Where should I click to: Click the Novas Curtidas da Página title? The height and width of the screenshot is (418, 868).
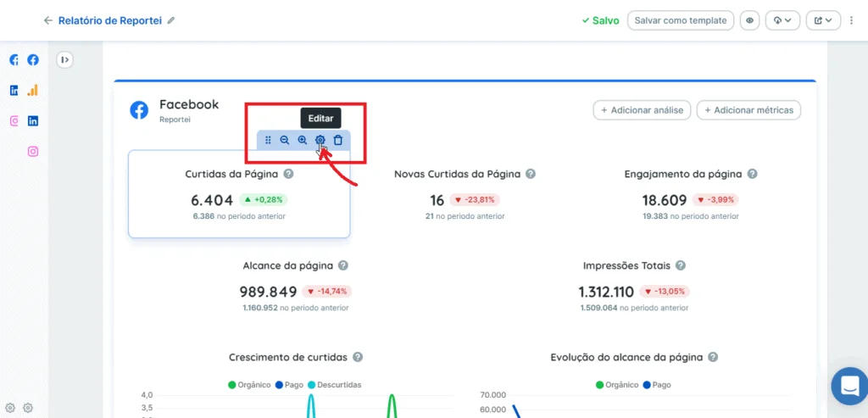tap(457, 174)
